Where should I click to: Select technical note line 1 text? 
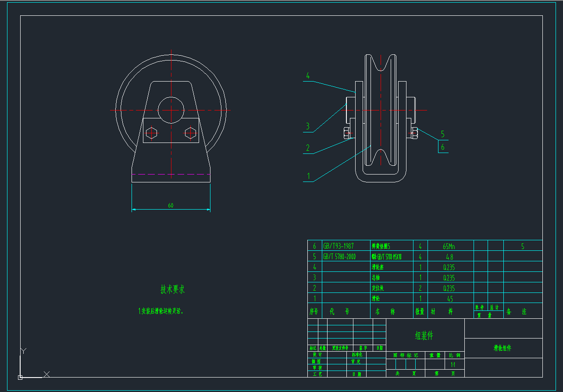(161, 311)
